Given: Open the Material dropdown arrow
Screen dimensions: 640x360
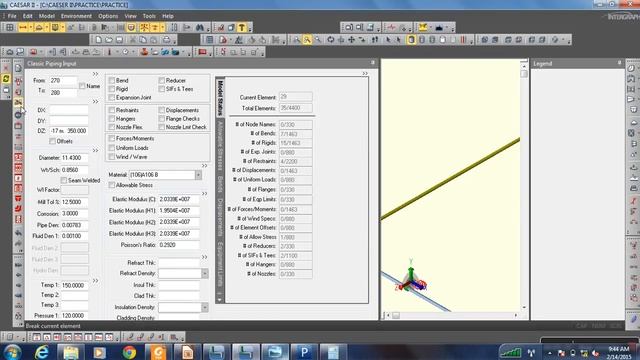Looking at the screenshot, I should tap(198, 175).
